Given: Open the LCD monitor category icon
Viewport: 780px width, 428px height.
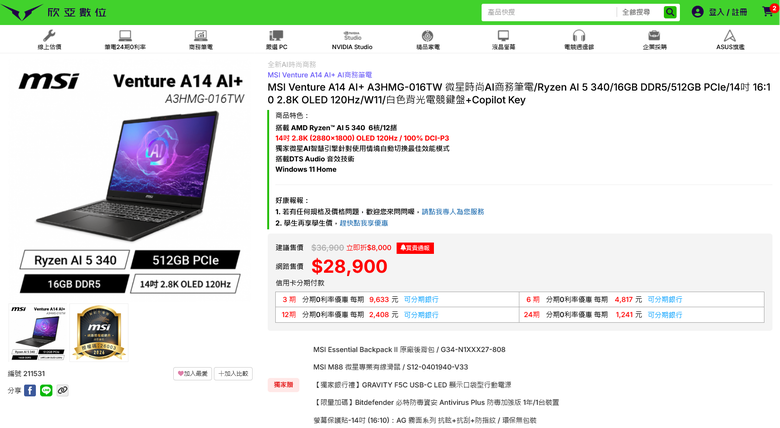Looking at the screenshot, I should (x=503, y=35).
